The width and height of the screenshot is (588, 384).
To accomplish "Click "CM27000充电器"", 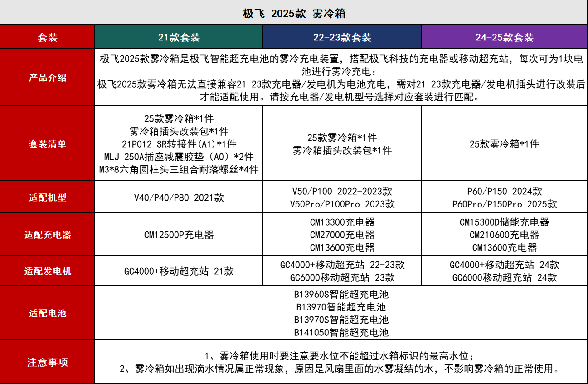I will coord(342,235).
